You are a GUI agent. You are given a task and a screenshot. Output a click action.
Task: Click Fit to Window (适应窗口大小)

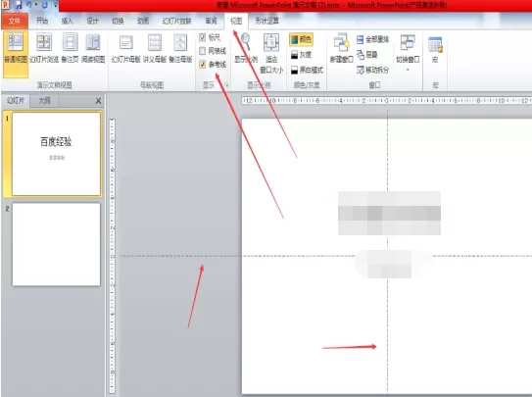[x=271, y=54]
